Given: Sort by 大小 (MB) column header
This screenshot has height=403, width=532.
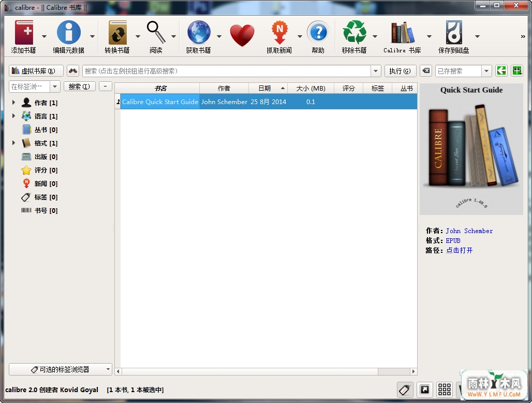Looking at the screenshot, I should [x=311, y=88].
